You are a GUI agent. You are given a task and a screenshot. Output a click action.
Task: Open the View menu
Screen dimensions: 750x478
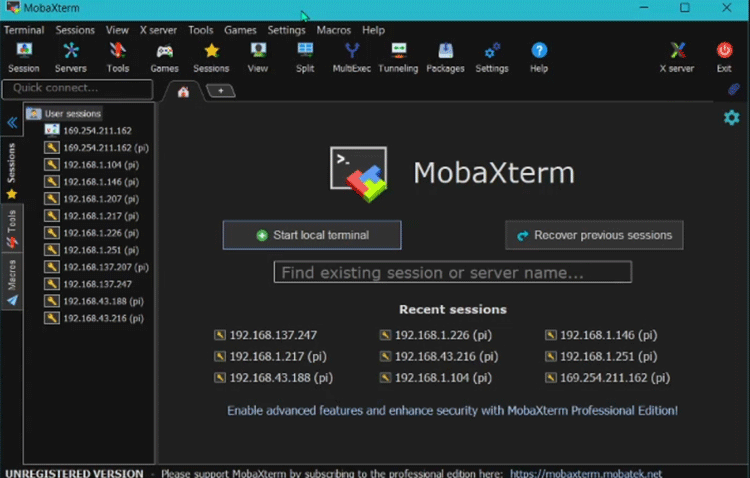pos(117,30)
